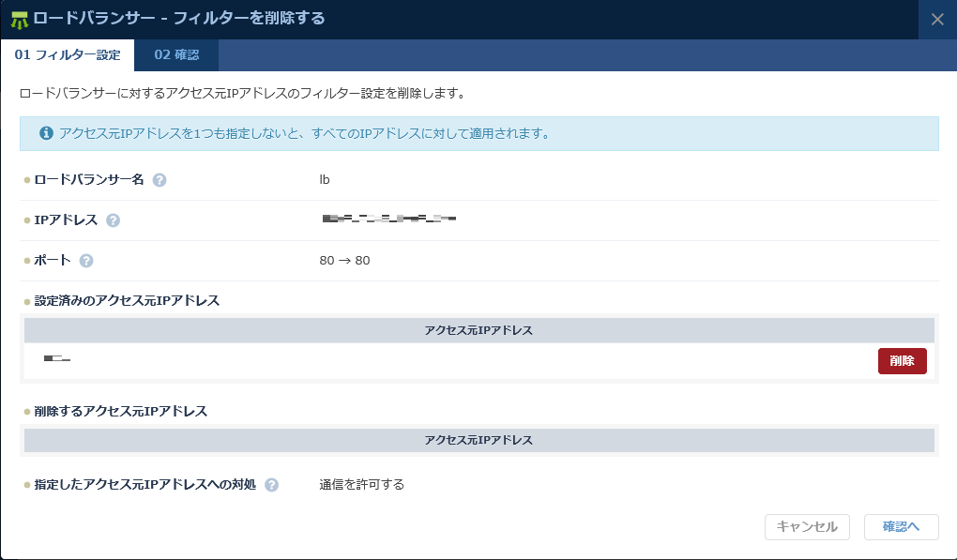957x560 pixels.
Task: Open help for ポート
Action: [86, 261]
